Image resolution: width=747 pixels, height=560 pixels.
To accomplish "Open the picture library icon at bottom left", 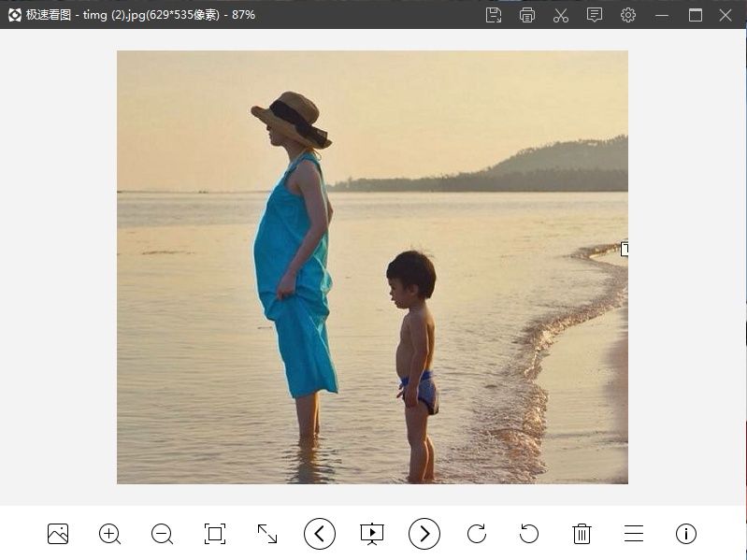I will (58, 534).
